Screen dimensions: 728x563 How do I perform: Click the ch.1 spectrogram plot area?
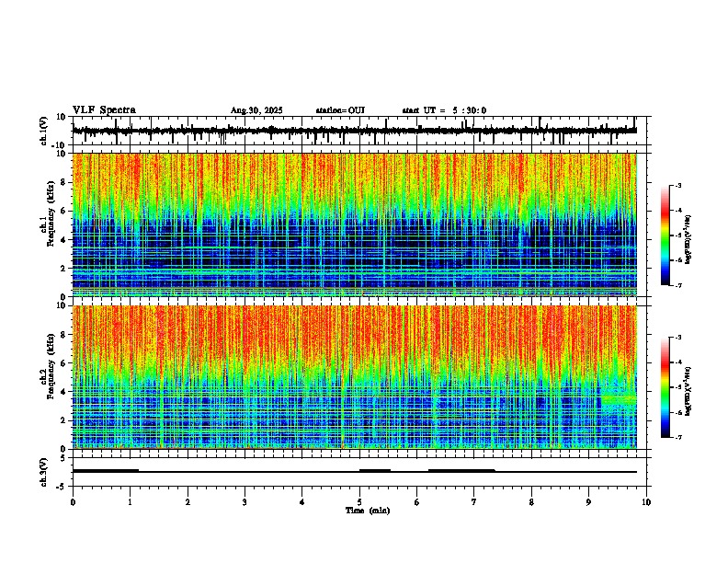(355, 224)
